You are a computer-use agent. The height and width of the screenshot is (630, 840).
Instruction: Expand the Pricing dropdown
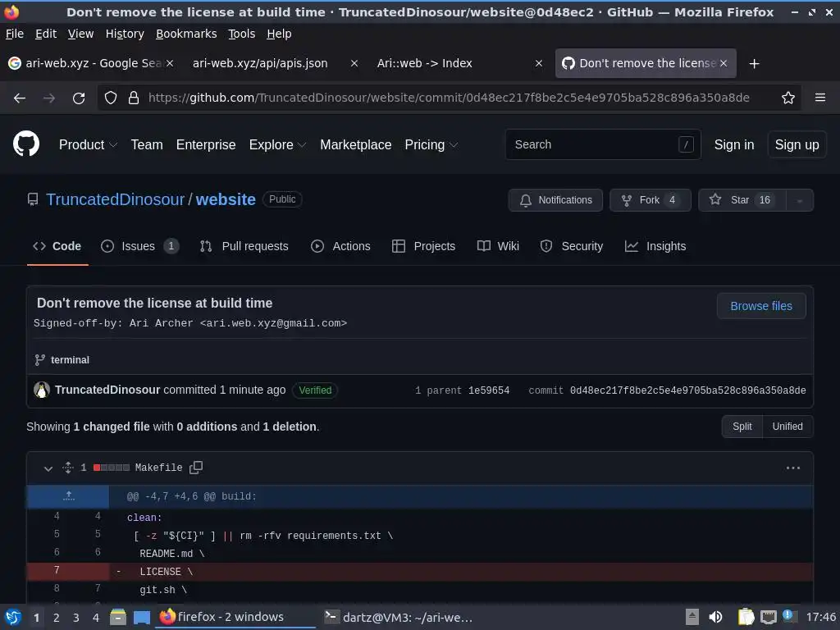pos(431,144)
